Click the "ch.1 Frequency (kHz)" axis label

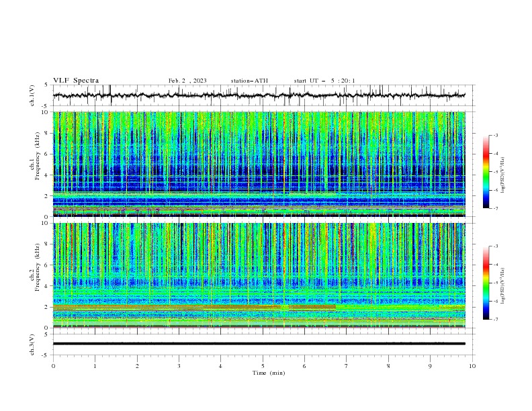tap(35, 156)
